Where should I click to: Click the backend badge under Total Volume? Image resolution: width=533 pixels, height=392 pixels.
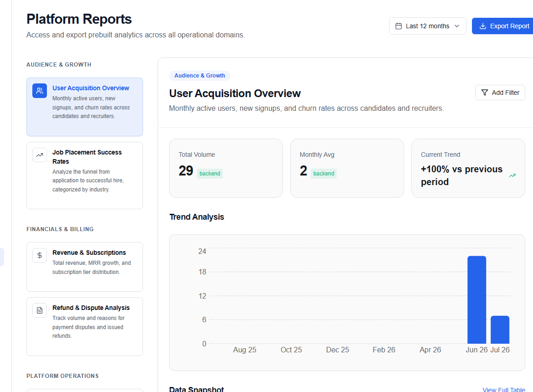pyautogui.click(x=210, y=173)
